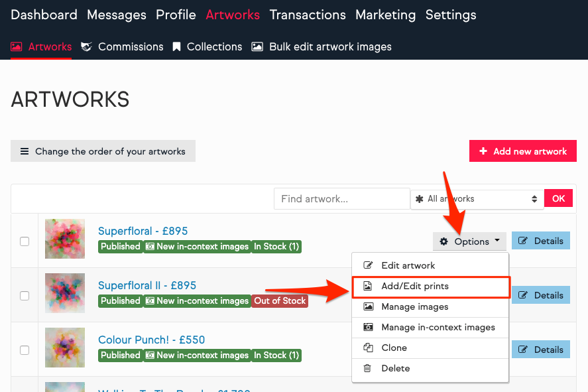Open the Marketing section

coord(386,15)
